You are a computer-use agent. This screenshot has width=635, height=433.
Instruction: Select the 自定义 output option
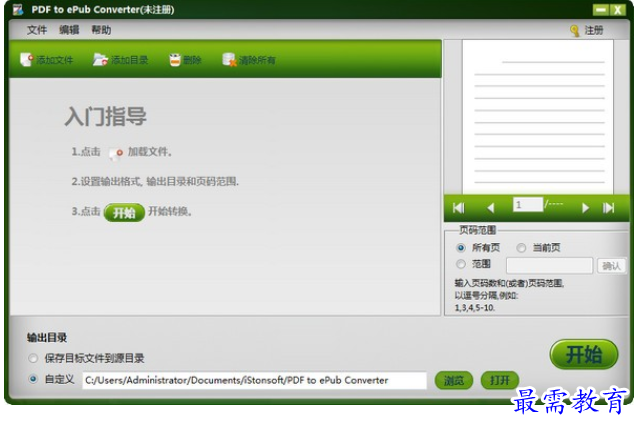(33, 379)
